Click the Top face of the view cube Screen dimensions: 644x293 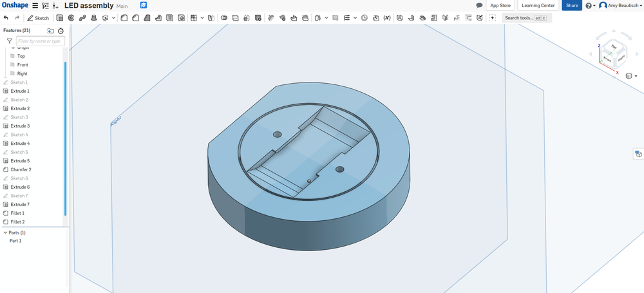coord(614,46)
